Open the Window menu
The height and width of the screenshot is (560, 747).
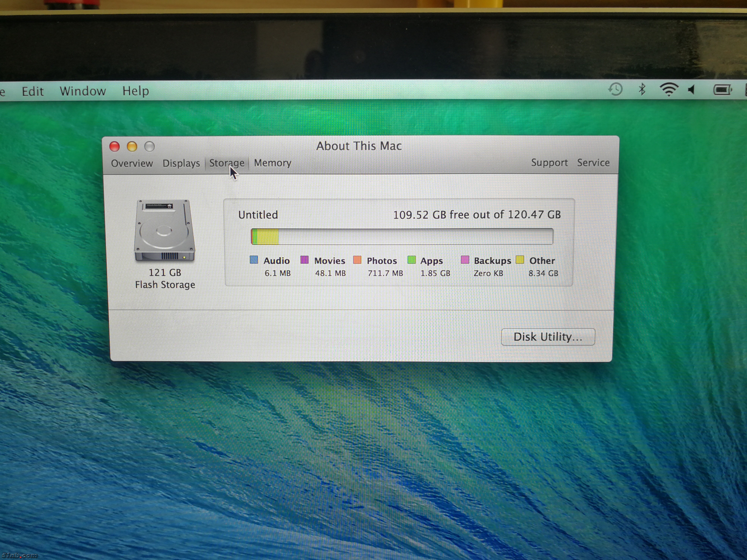pyautogui.click(x=83, y=91)
